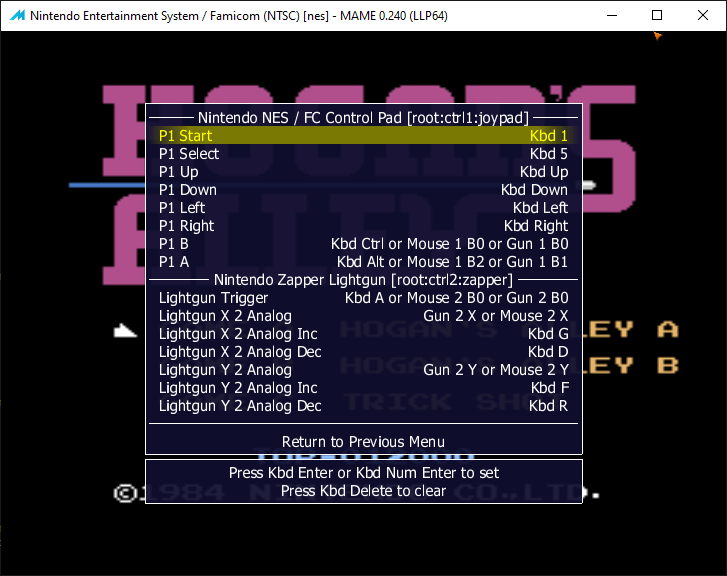Highlight the P1 Right input entry
Image resolution: width=727 pixels, height=576 pixels.
click(x=363, y=226)
